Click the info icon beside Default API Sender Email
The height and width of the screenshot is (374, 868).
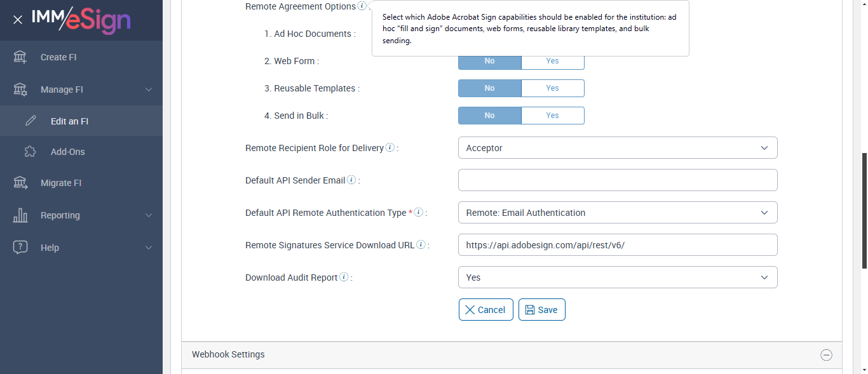[351, 180]
